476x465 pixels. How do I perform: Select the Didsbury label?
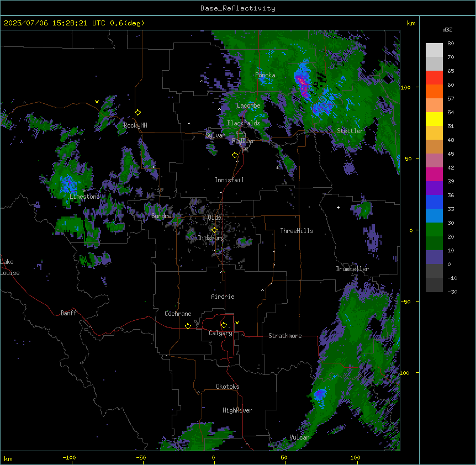pyautogui.click(x=211, y=238)
